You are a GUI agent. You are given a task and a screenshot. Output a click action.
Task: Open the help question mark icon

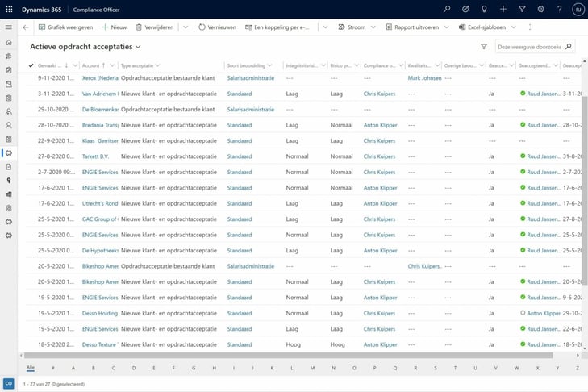coord(559,9)
